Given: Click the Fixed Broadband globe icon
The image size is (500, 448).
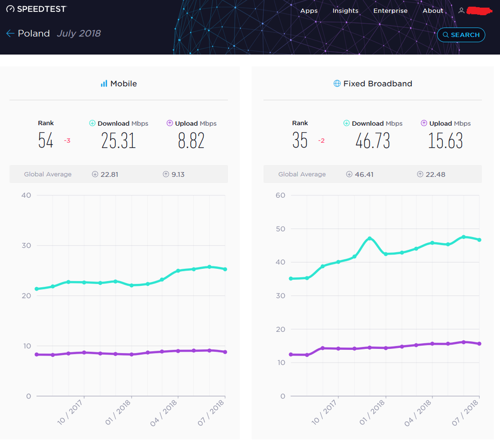Looking at the screenshot, I should click(337, 84).
